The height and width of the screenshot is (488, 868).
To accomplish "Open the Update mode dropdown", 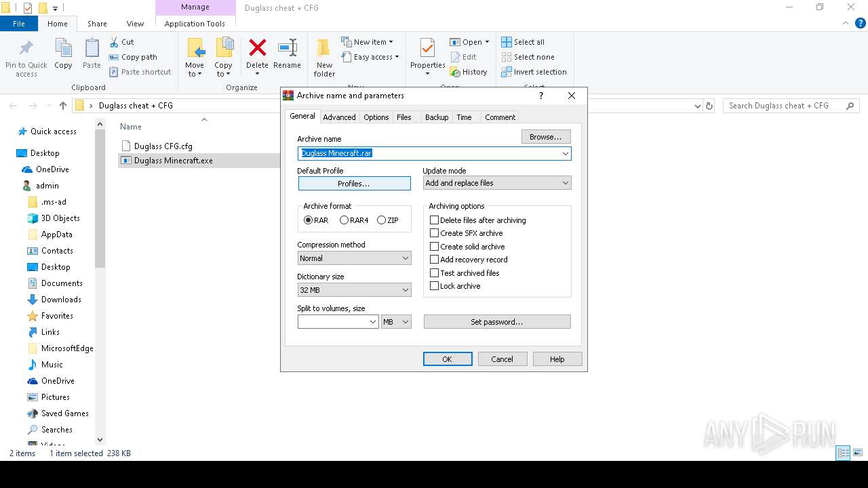I will pyautogui.click(x=497, y=183).
